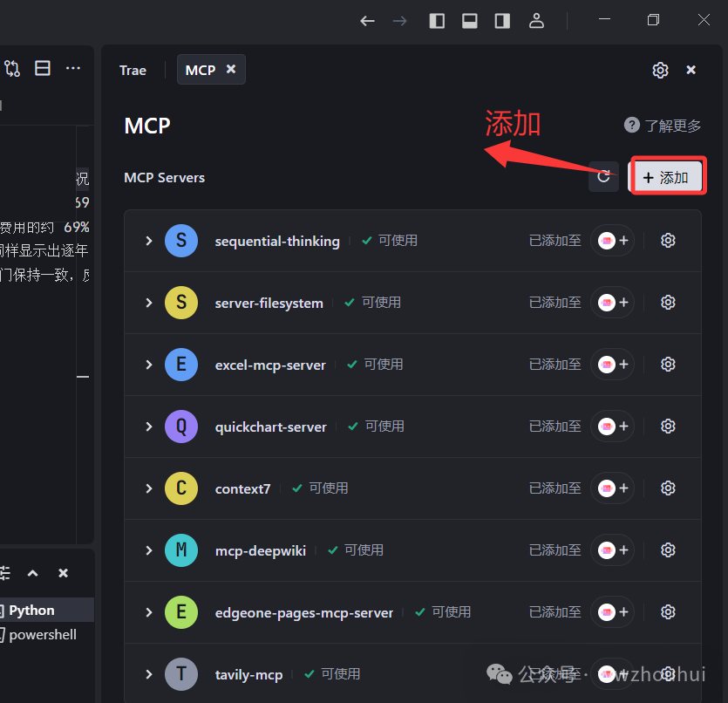The height and width of the screenshot is (703, 728).
Task: Toggle the bottom panel layout icon
Action: [x=469, y=21]
